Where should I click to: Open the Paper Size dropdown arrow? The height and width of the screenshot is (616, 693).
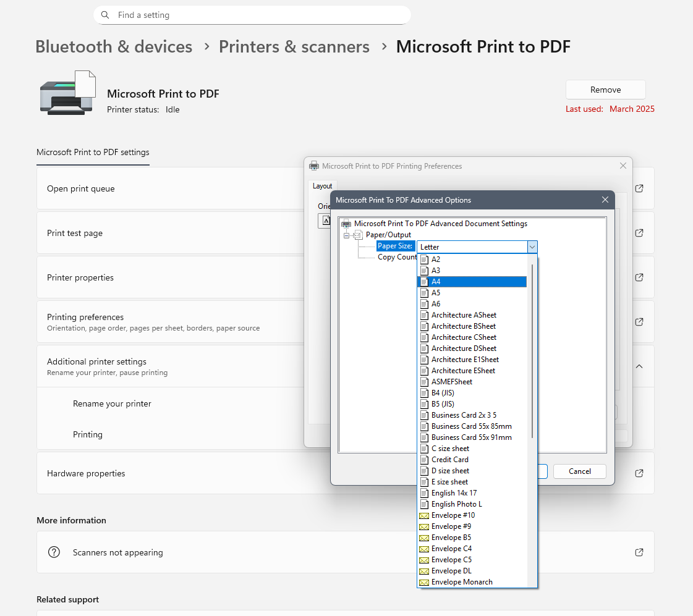(x=532, y=247)
